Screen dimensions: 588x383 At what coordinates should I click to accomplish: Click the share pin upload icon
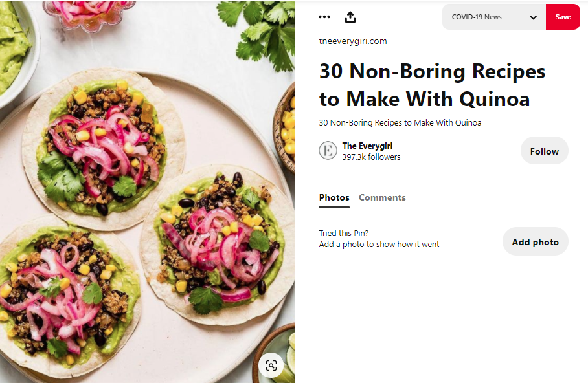click(350, 17)
